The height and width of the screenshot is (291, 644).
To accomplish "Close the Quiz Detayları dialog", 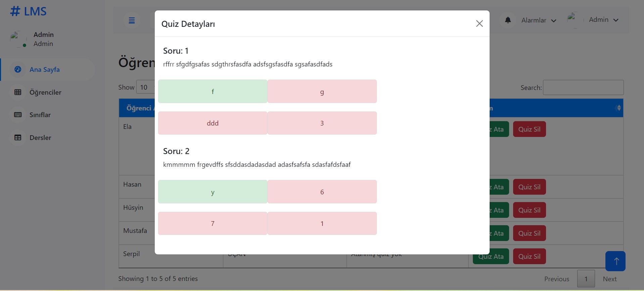I will tap(479, 23).
